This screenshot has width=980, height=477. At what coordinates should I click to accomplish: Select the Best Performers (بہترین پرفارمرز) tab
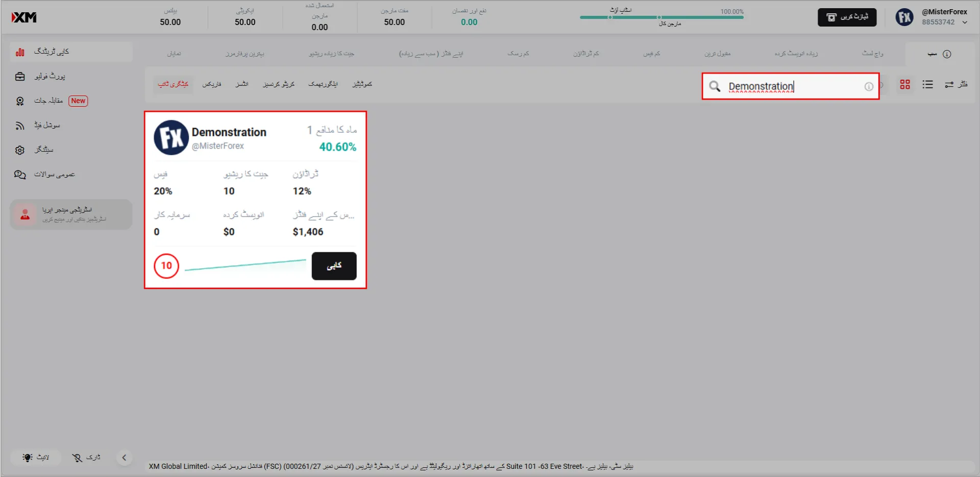coord(245,54)
